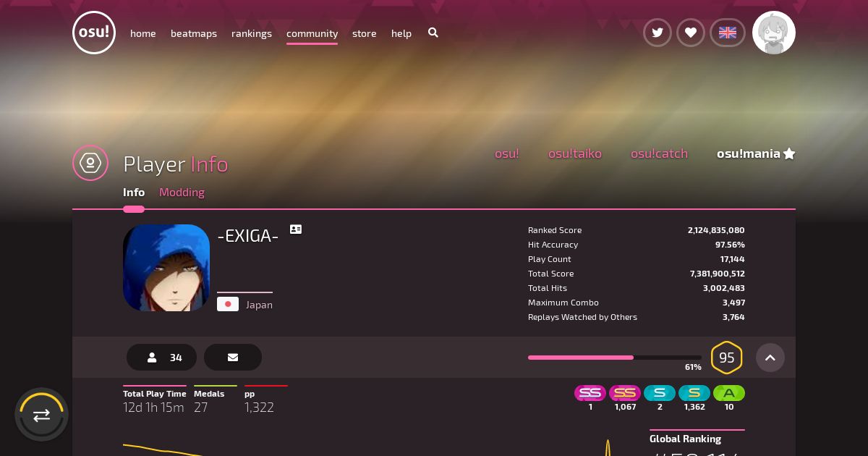Click the -EXIGA- profile avatar image
Viewport: 868px width, 456px height.
click(166, 268)
